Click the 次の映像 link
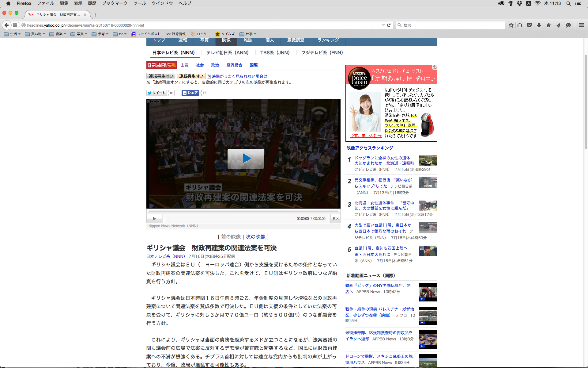The height and width of the screenshot is (368, 588). click(255, 237)
